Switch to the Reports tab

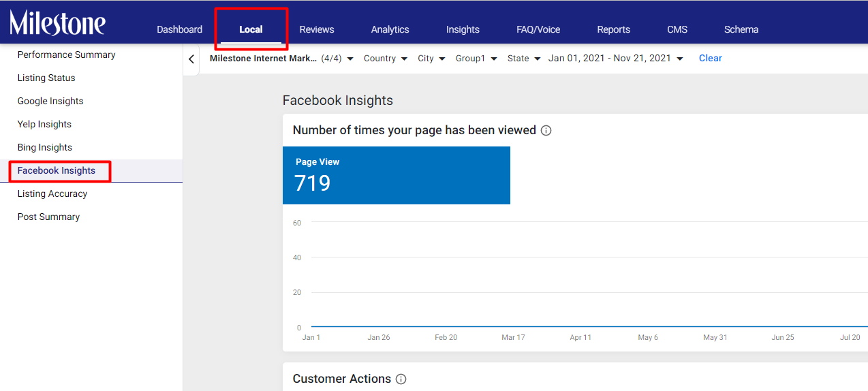[613, 29]
